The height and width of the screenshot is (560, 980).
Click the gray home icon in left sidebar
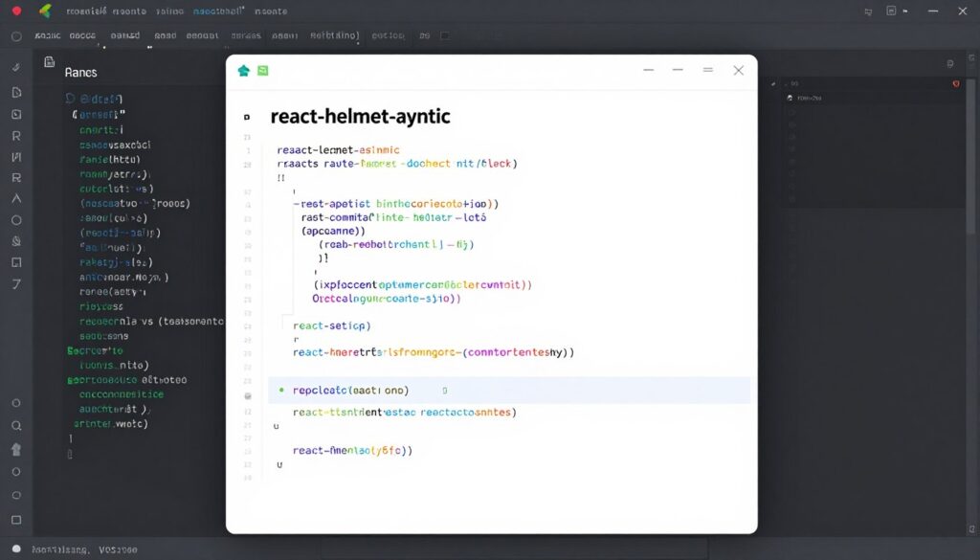(16, 449)
